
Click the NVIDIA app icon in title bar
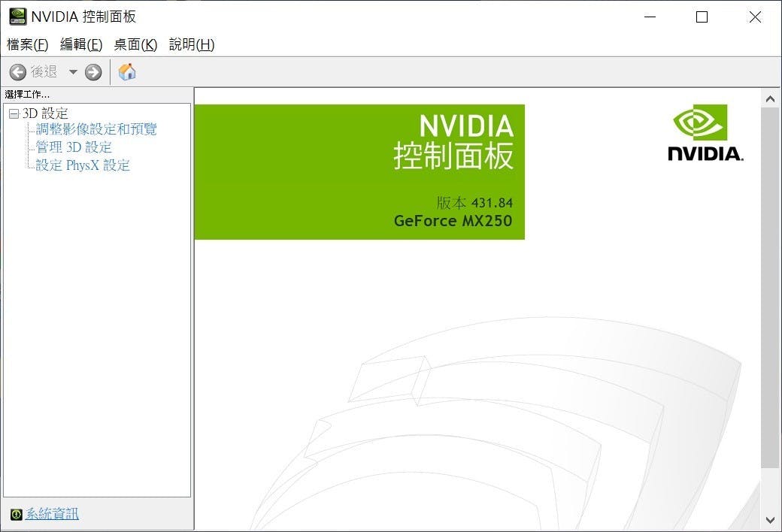coord(17,17)
